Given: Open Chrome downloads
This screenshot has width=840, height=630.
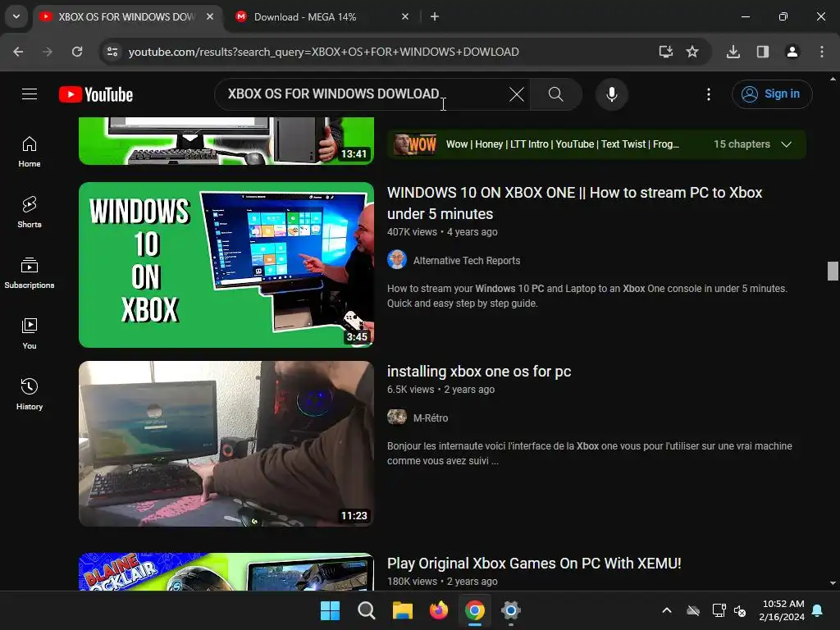Looking at the screenshot, I should click(x=733, y=52).
